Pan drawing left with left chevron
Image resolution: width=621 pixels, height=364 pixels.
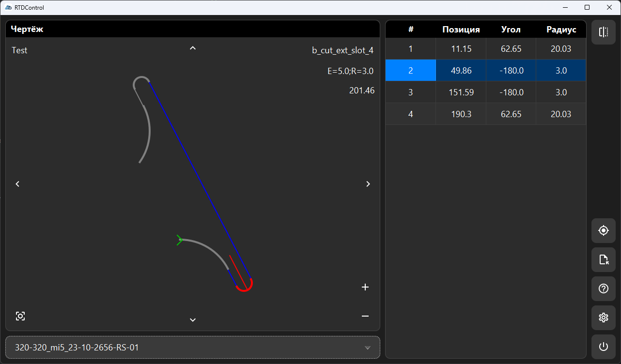coord(17,184)
